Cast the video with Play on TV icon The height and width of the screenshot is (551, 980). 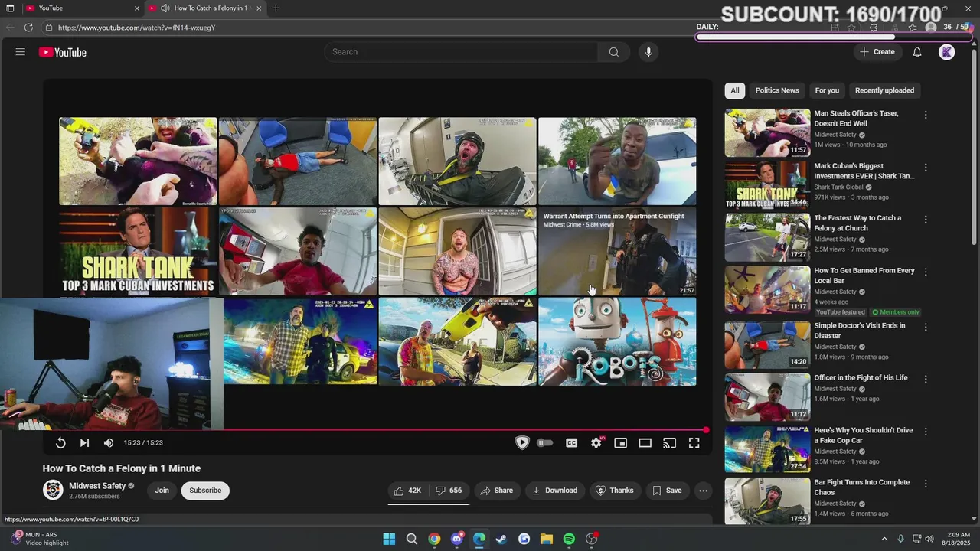click(670, 442)
